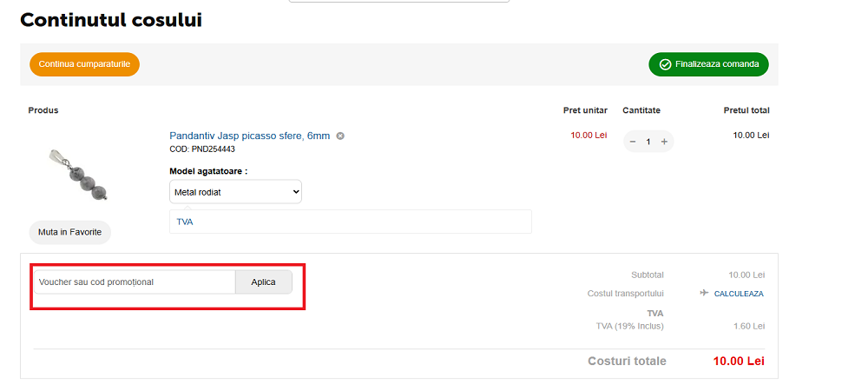Increase quantity with the plus icon
868x391 pixels.
click(664, 142)
